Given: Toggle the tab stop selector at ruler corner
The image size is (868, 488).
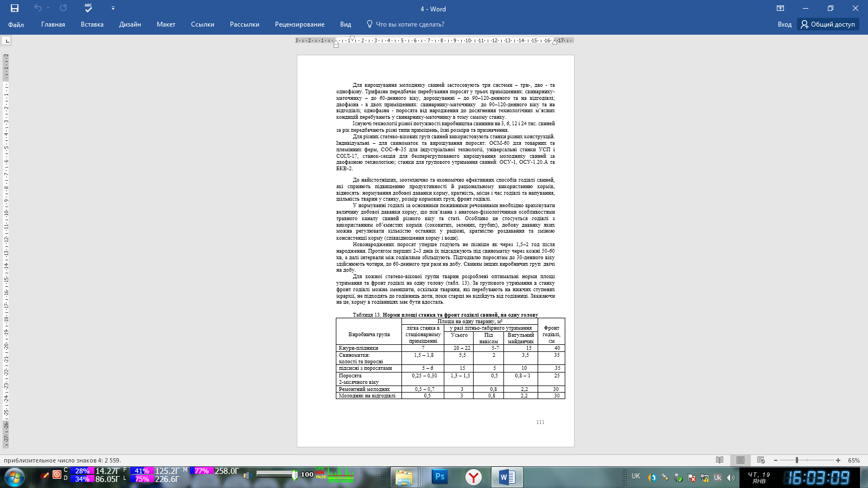Looking at the screenshot, I should click(x=7, y=41).
